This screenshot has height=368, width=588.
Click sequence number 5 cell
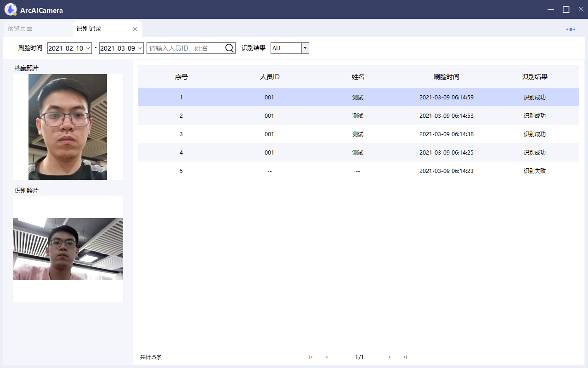[x=181, y=171]
